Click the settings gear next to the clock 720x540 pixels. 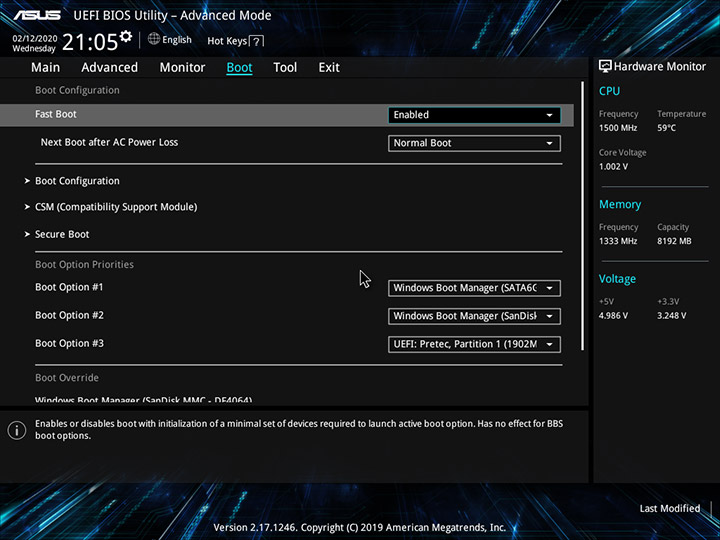(x=125, y=36)
